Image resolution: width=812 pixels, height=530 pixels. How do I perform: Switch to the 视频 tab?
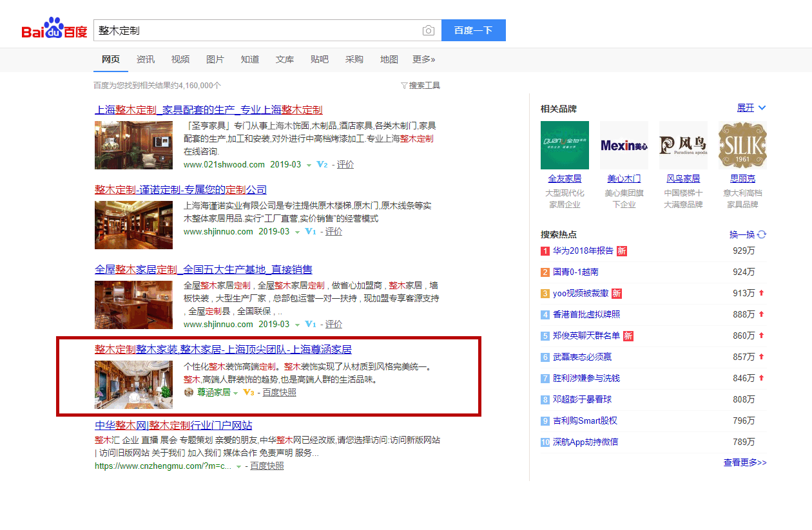pyautogui.click(x=180, y=59)
